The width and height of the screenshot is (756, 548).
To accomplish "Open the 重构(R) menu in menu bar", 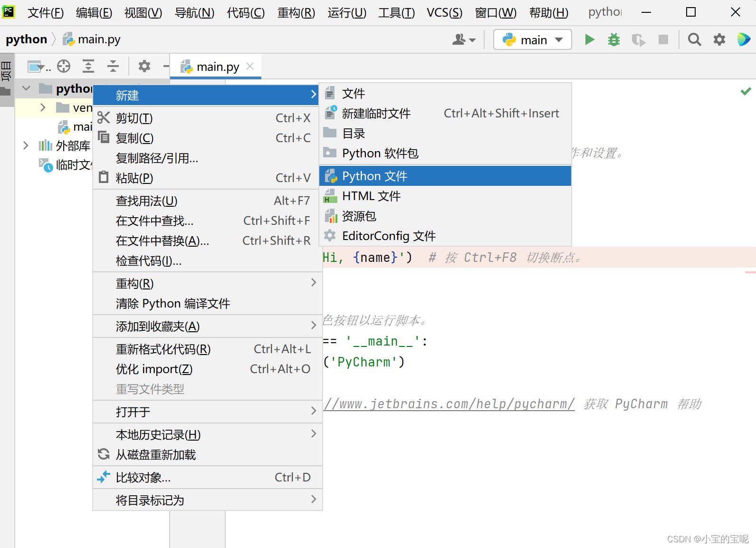I will 296,13.
